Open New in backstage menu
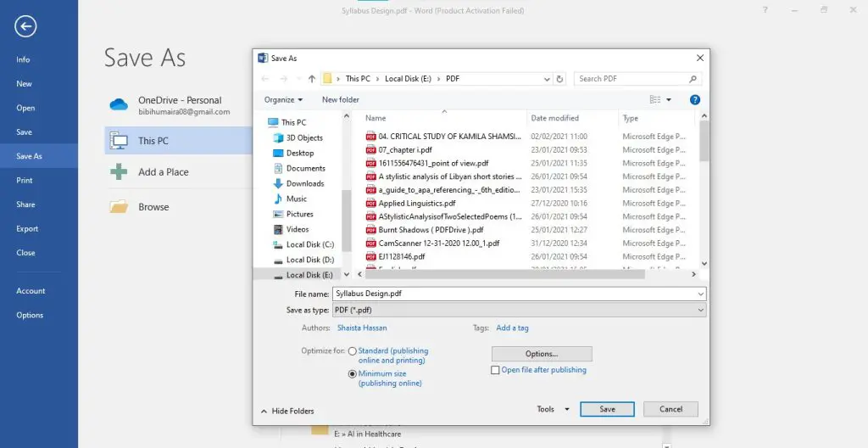Viewport: 868px width, 448px height. click(x=25, y=84)
